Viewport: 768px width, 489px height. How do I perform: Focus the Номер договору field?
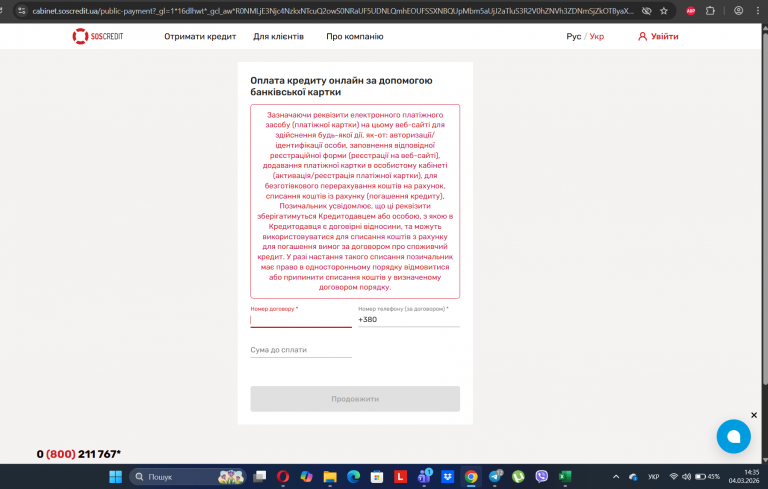pyautogui.click(x=301, y=320)
